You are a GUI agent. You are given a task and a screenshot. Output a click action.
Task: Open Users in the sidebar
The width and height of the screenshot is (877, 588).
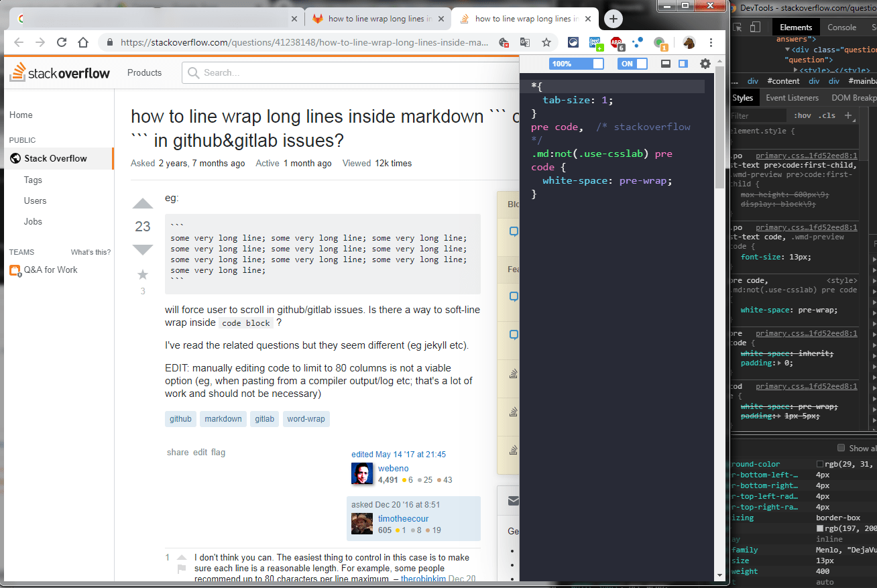click(x=35, y=200)
